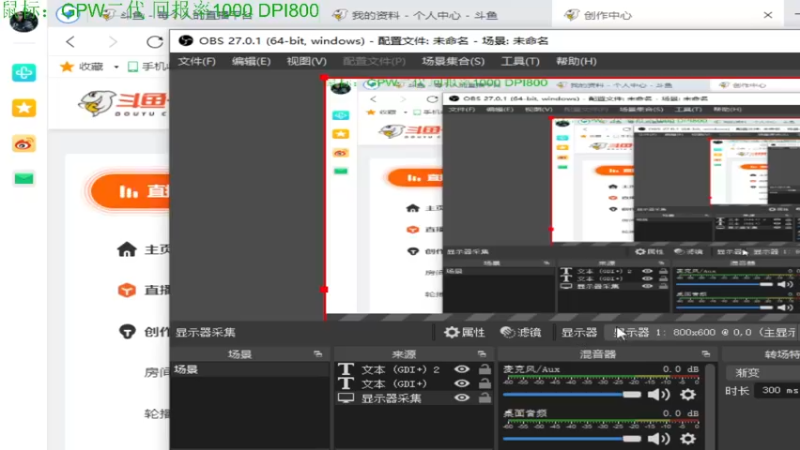Switch to the 我的资料 - 个人中心 browser tab
This screenshot has width=800, height=450.
click(x=423, y=15)
